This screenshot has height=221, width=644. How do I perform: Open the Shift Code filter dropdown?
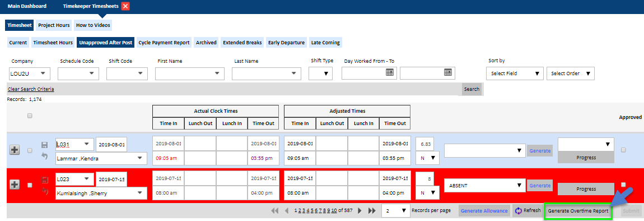(x=127, y=73)
